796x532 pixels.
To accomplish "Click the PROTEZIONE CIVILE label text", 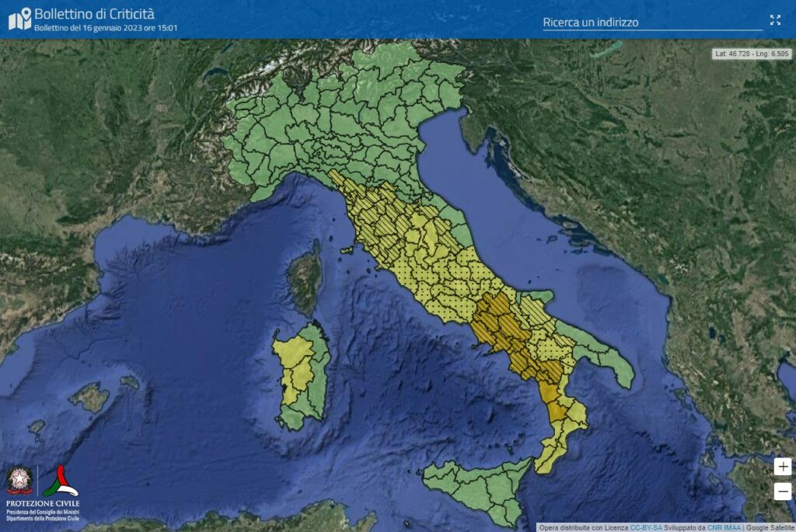I will [x=43, y=503].
